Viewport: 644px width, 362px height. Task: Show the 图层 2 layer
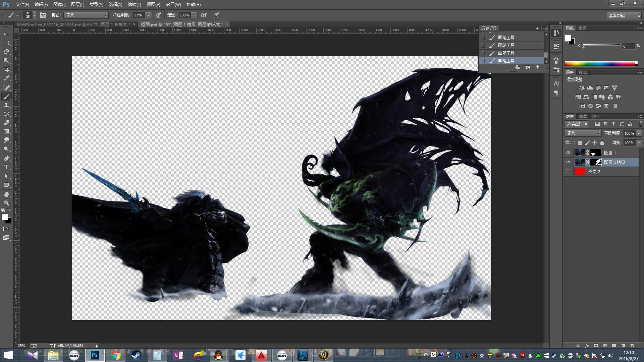click(x=568, y=171)
